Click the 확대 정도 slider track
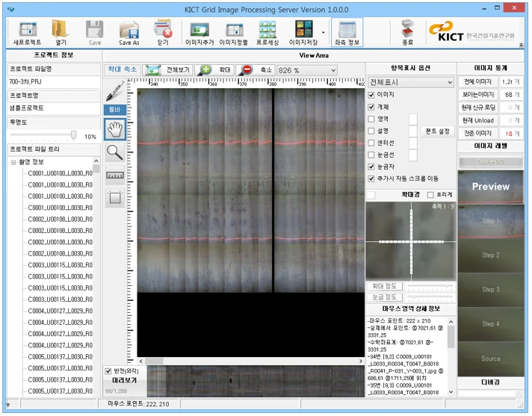This screenshot has height=416, width=532. tap(430, 287)
